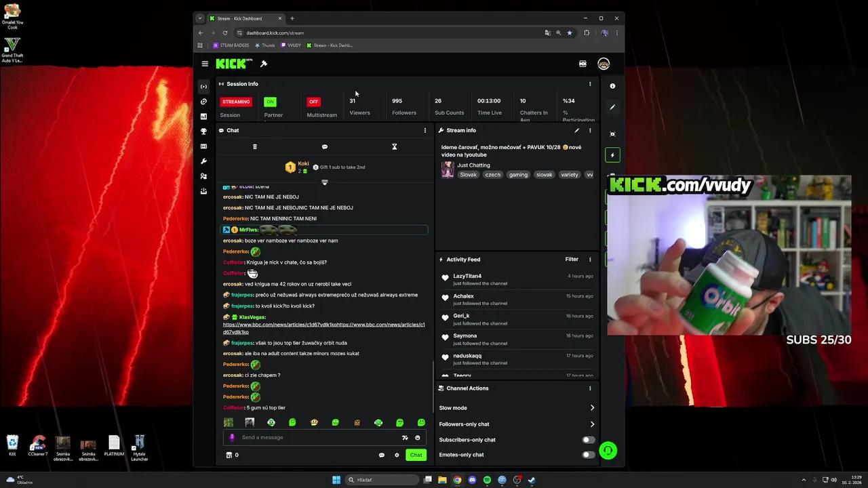The height and width of the screenshot is (488, 868).
Task: Open chat settings gear icon
Action: (x=397, y=455)
